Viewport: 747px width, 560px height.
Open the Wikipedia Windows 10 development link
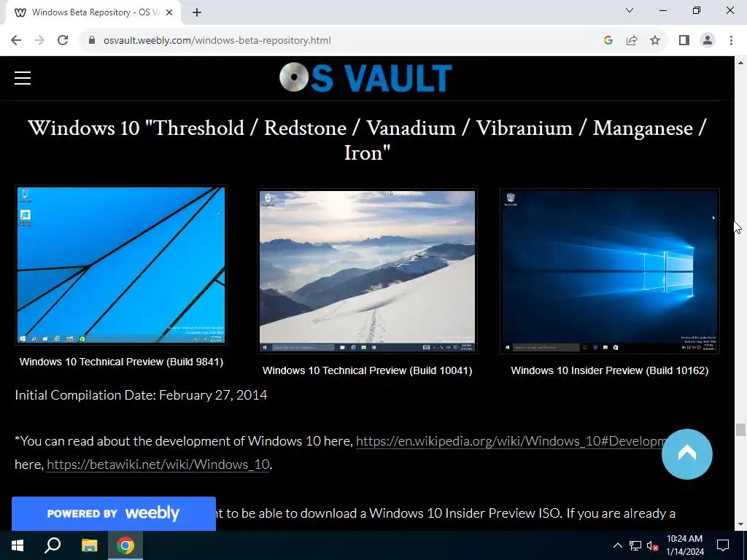pos(510,441)
